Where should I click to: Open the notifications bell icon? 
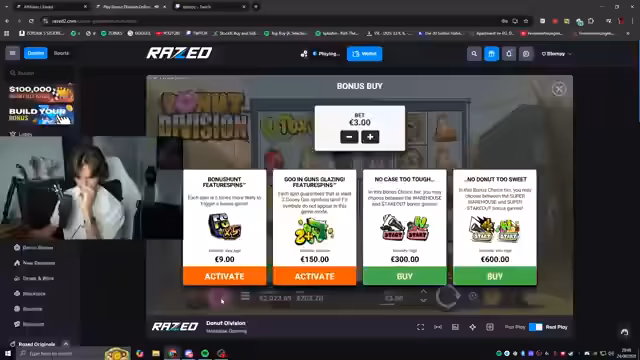click(x=509, y=53)
